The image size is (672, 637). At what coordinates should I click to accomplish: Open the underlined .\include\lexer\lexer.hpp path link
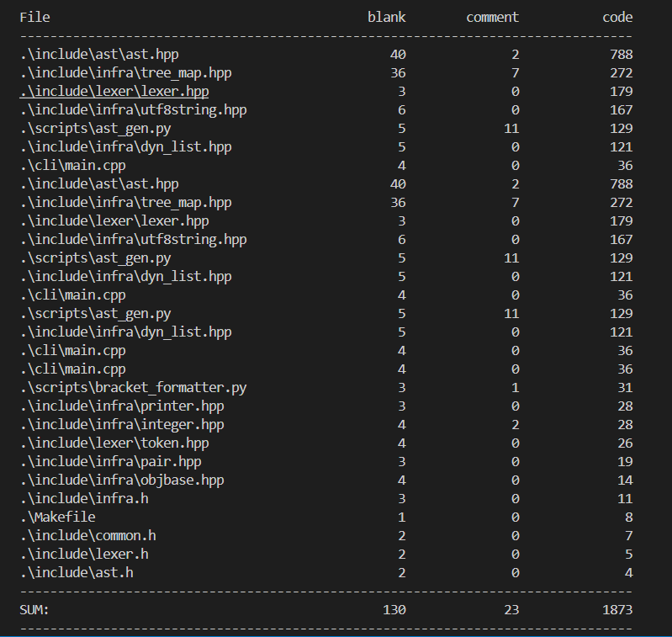(114, 92)
